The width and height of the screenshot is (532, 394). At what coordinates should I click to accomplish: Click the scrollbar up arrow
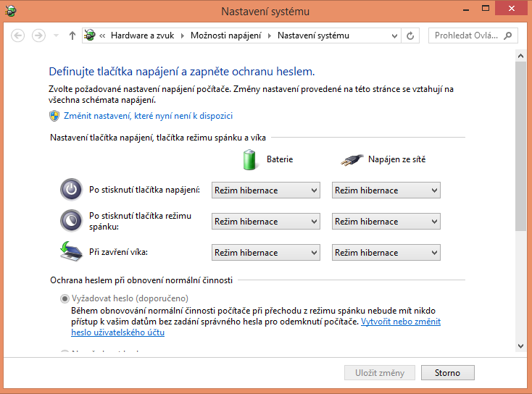[520, 56]
